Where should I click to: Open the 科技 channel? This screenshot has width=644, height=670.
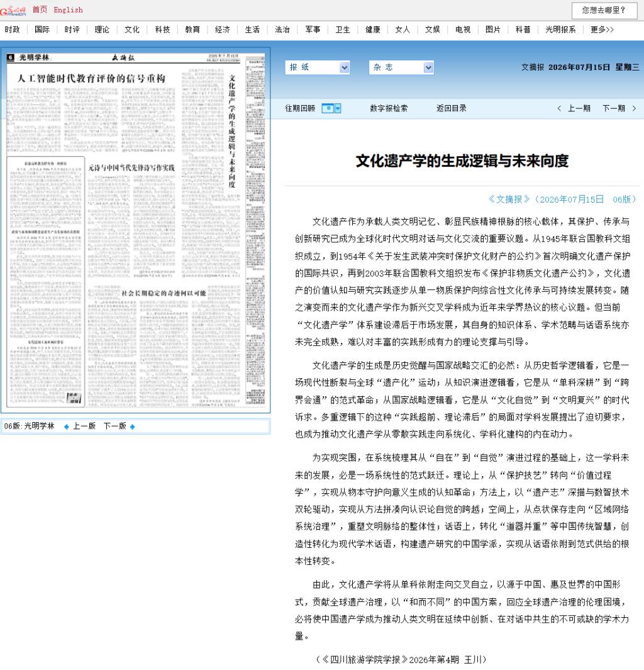pyautogui.click(x=162, y=30)
